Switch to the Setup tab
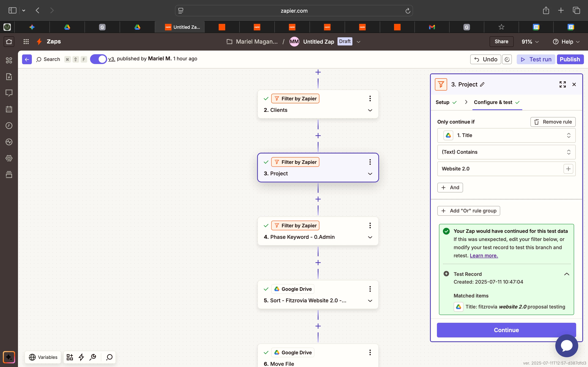This screenshot has width=588, height=367. click(x=442, y=102)
